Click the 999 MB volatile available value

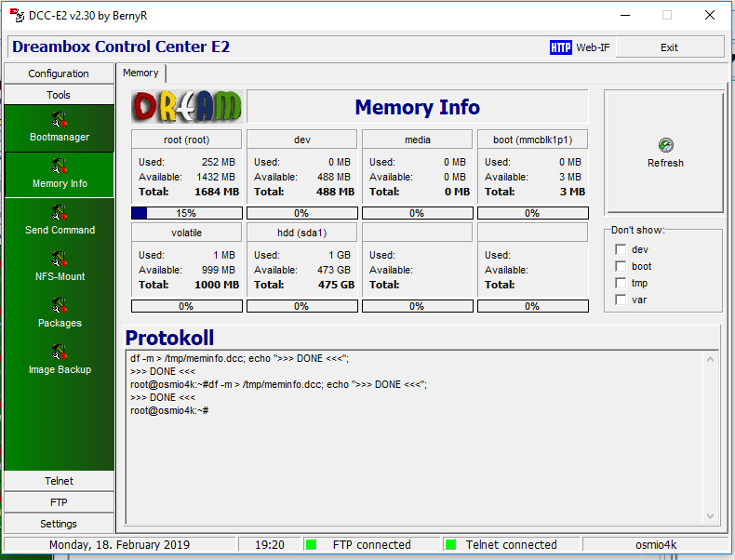pos(219,270)
